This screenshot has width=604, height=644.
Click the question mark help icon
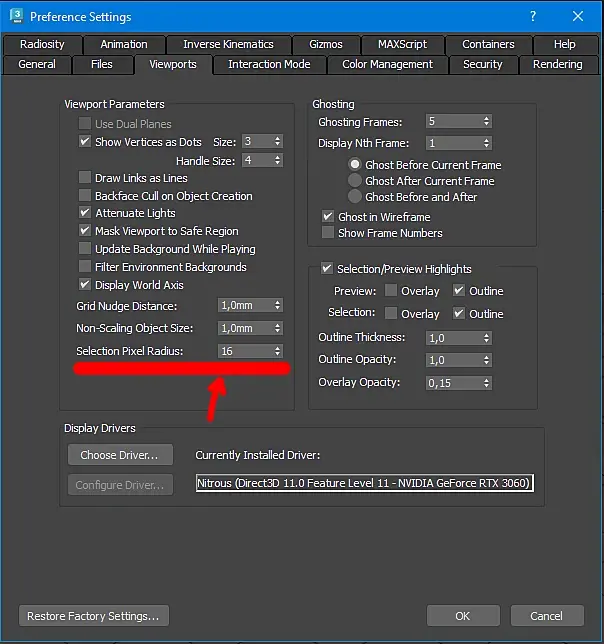(533, 16)
